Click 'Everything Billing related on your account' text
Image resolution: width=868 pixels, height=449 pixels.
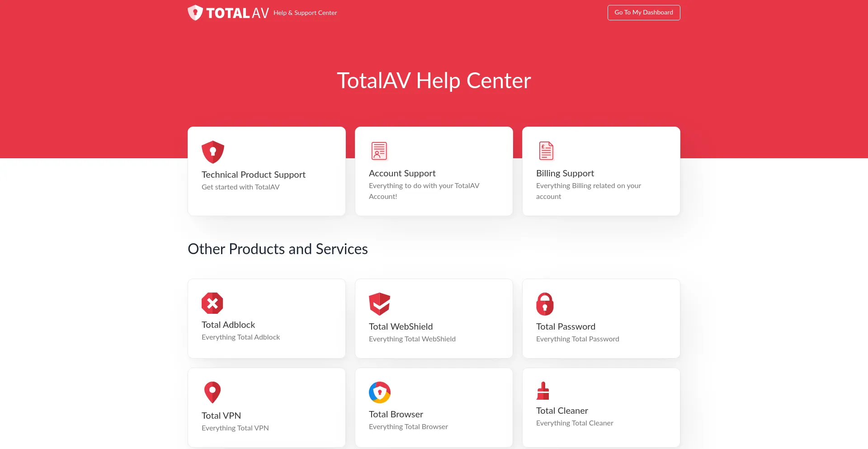[589, 191]
